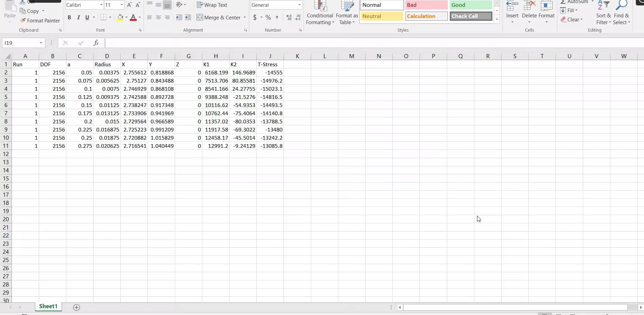Apply italic formatting
The width and height of the screenshot is (644, 315).
78,17
